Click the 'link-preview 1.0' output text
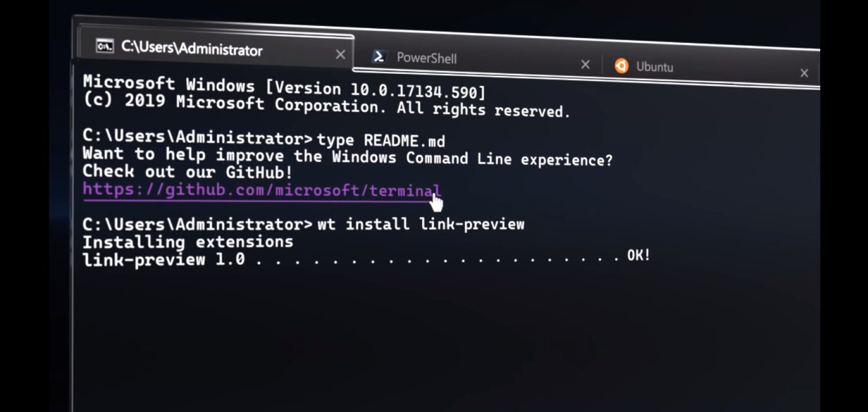Viewport: 868px width, 412px height. point(164,259)
